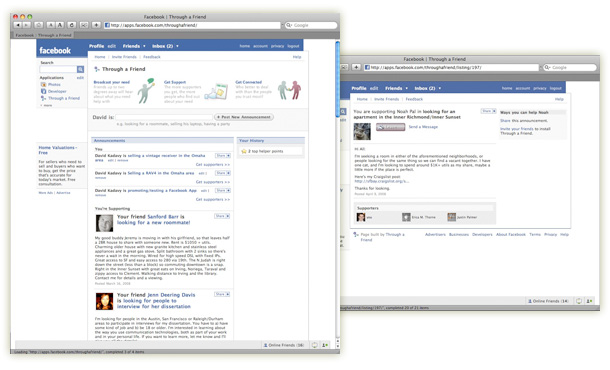The height and width of the screenshot is (370, 610).
Task: Click the Google search magnifier in right window
Action: 548,67
